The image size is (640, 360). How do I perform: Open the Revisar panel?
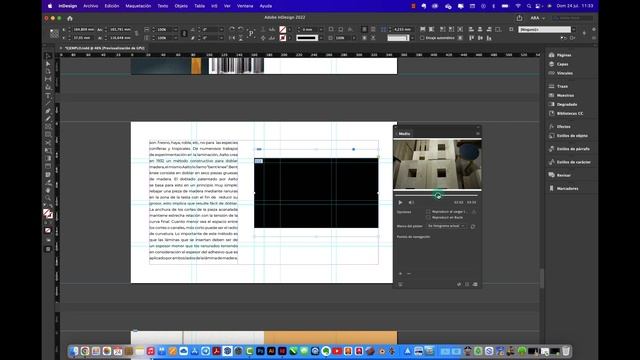[x=564, y=175]
